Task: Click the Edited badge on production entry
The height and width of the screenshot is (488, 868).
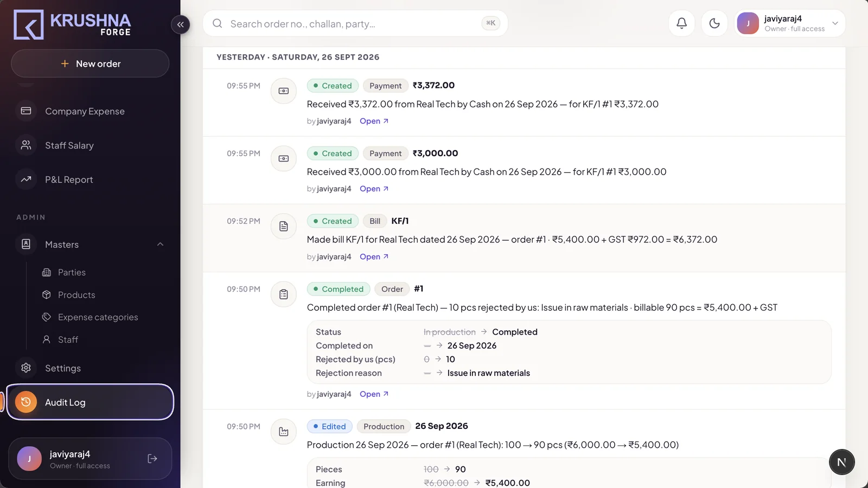Action: click(330, 426)
